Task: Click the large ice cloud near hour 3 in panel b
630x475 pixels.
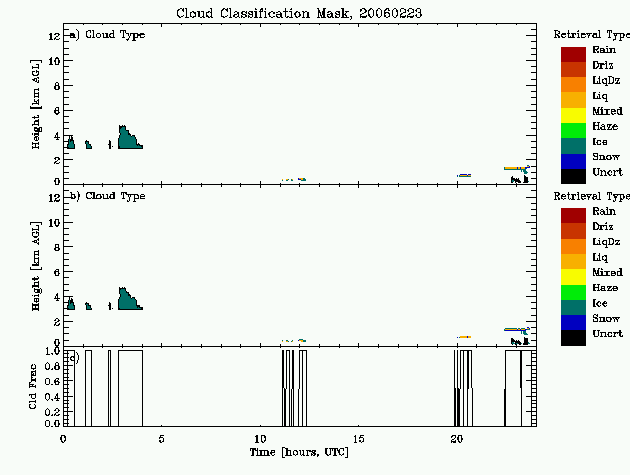Action: 129,300
